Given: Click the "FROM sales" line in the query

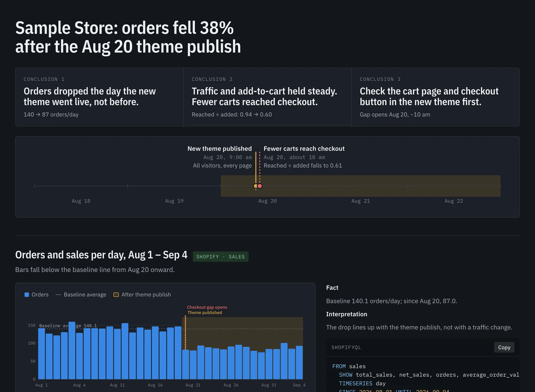Looking at the screenshot, I should point(349,367).
